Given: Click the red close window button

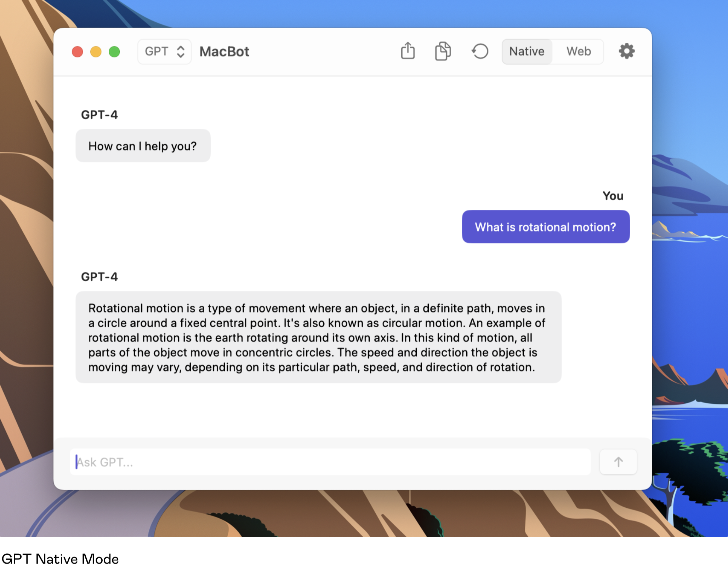Looking at the screenshot, I should point(77,52).
